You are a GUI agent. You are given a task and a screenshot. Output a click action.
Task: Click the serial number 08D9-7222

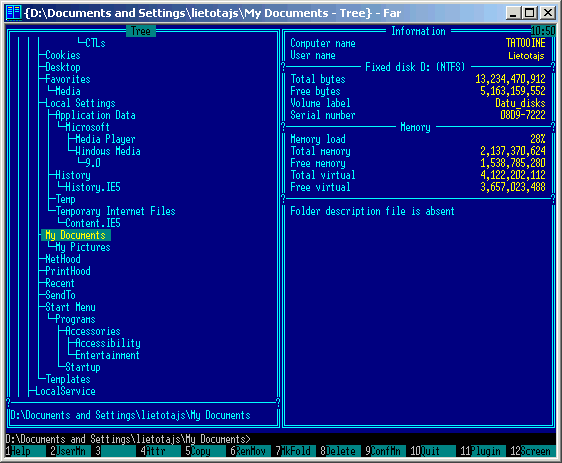tap(523, 115)
